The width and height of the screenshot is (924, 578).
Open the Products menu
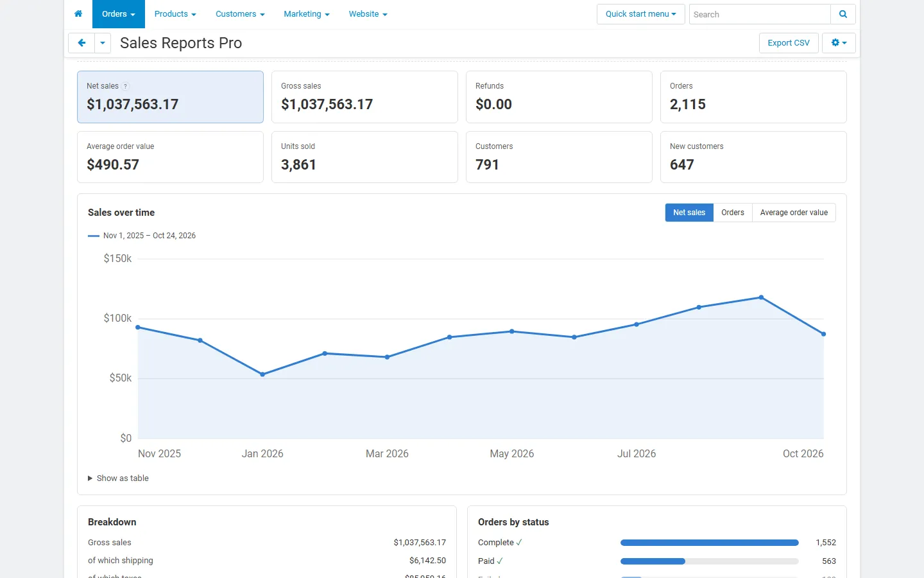coord(175,14)
